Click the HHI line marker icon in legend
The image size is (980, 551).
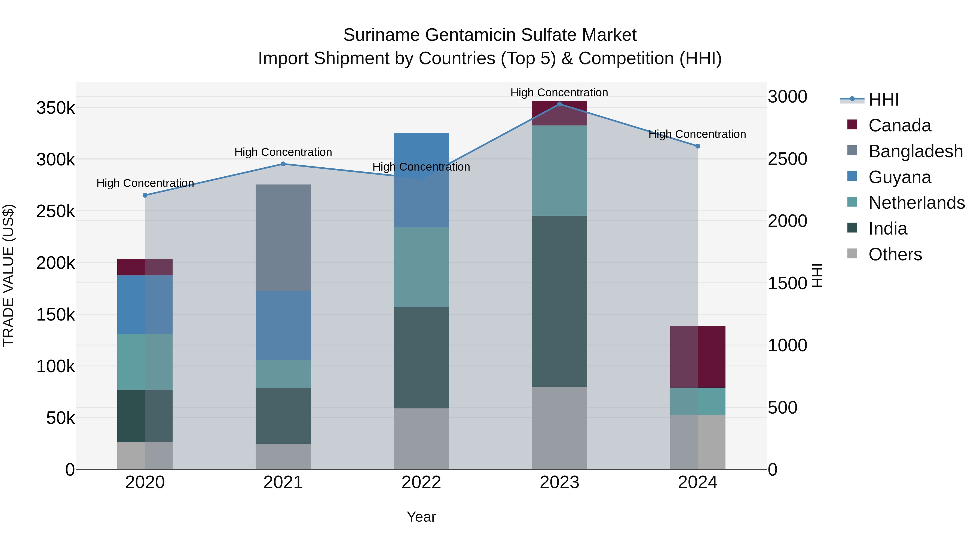852,99
